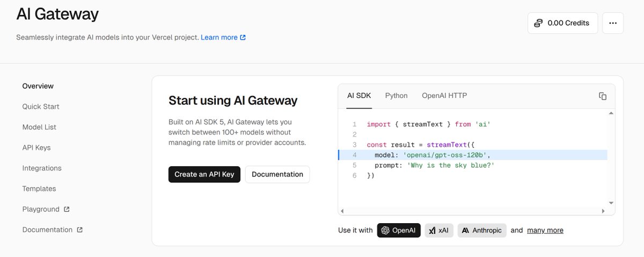Click the credits coin icon
This screenshot has width=644, height=257.
(538, 23)
